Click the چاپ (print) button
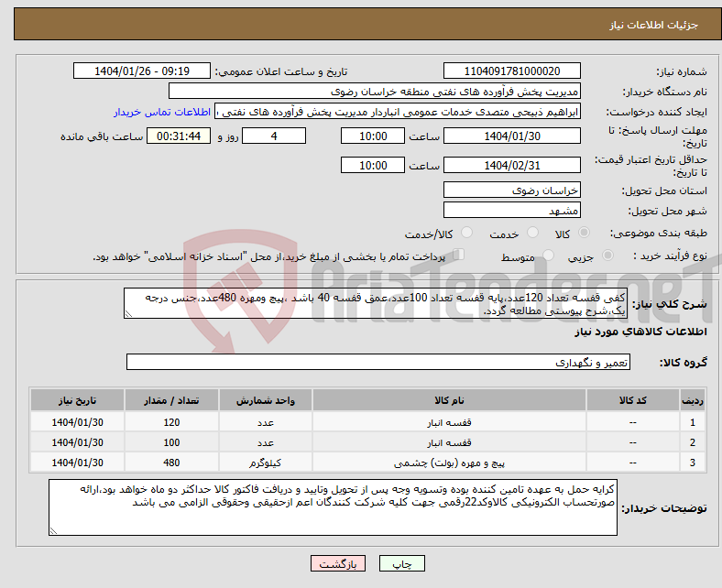The height and width of the screenshot is (588, 722). pos(401,563)
